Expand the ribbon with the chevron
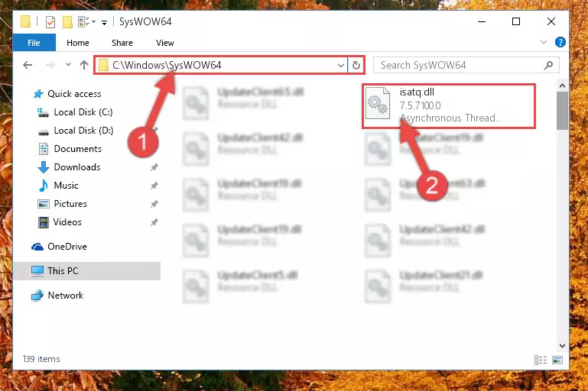The image size is (588, 391). tap(544, 42)
